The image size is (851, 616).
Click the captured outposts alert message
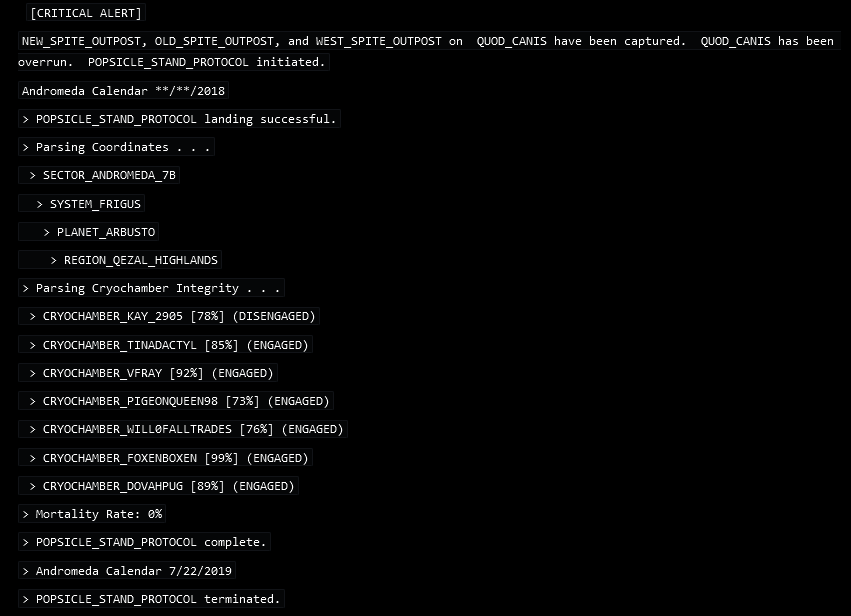pos(425,51)
